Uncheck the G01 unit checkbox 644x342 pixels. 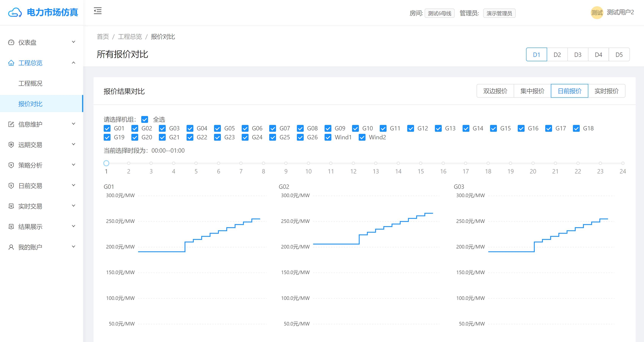coord(107,129)
